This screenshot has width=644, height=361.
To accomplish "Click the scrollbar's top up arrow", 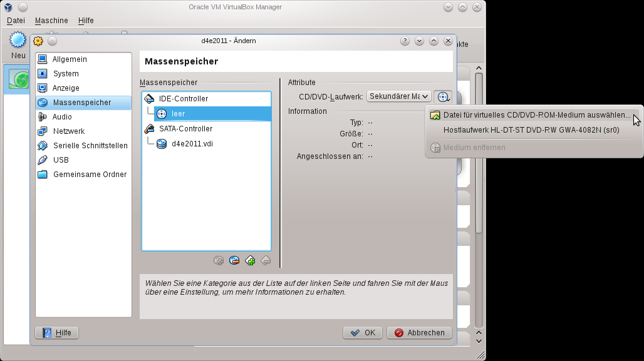I will point(479,68).
